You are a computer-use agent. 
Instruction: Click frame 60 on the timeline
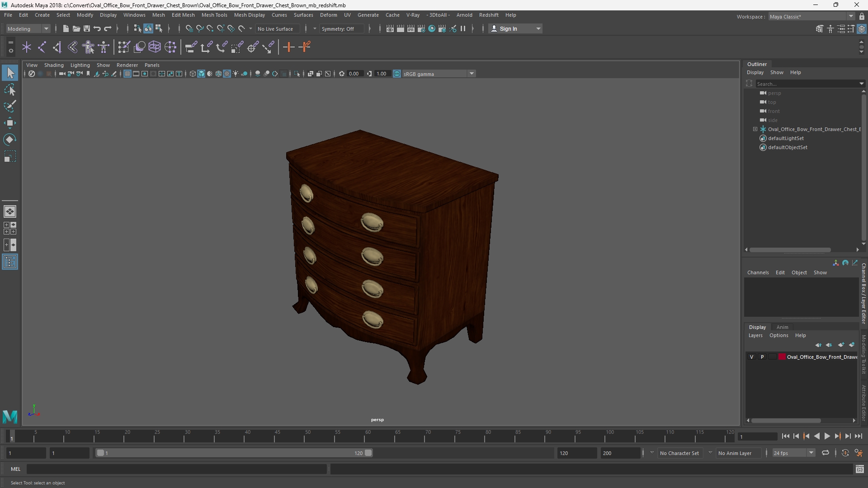(x=368, y=436)
